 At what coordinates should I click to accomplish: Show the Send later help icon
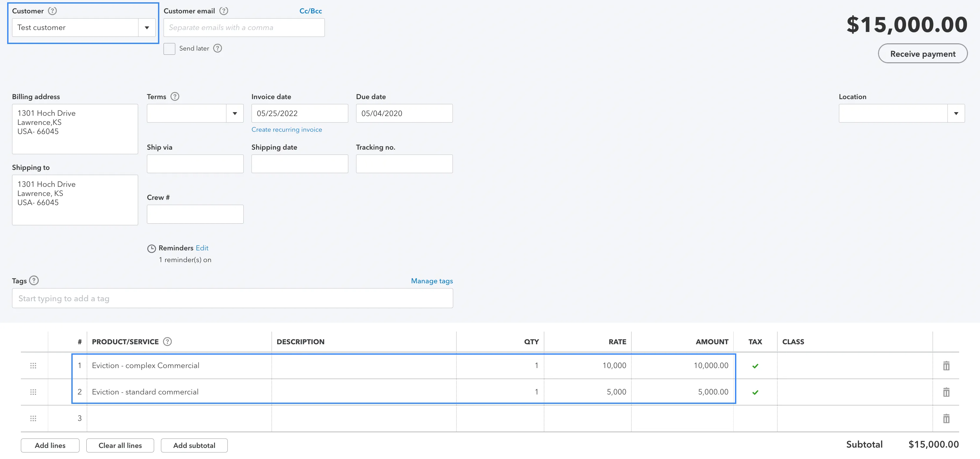tap(217, 48)
